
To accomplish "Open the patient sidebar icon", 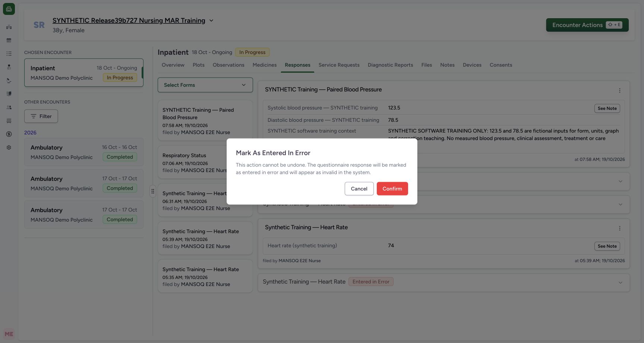I will point(9,67).
